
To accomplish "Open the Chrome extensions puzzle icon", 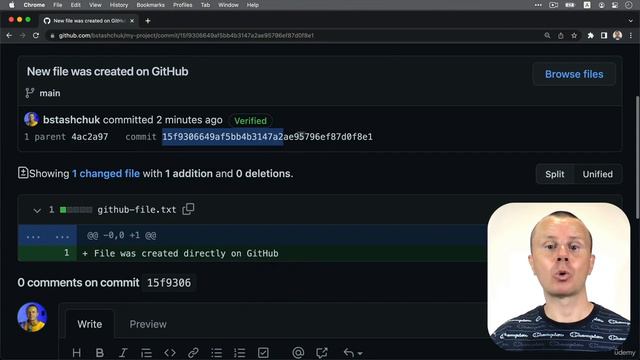I will tap(591, 36).
